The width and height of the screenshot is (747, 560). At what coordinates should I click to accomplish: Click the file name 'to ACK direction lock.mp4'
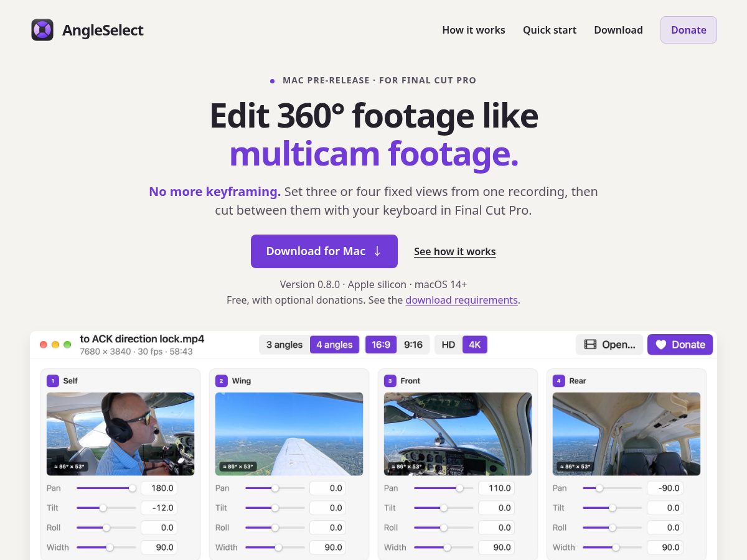click(x=142, y=339)
